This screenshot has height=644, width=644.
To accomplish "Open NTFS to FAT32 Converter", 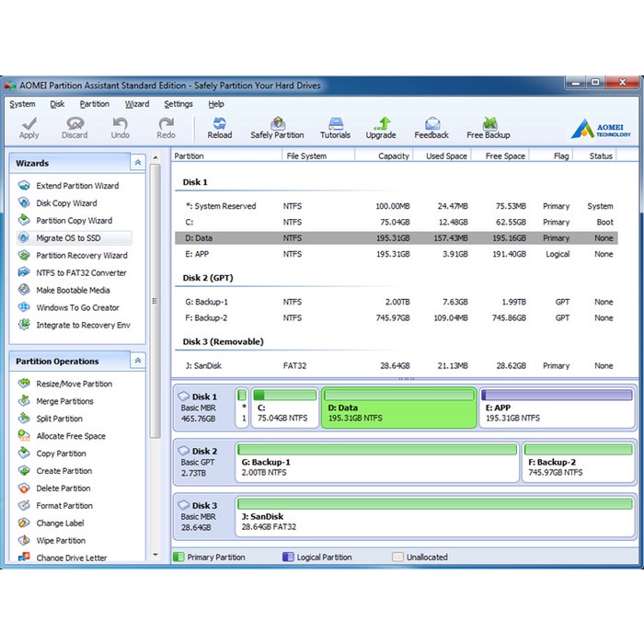I will 81,272.
